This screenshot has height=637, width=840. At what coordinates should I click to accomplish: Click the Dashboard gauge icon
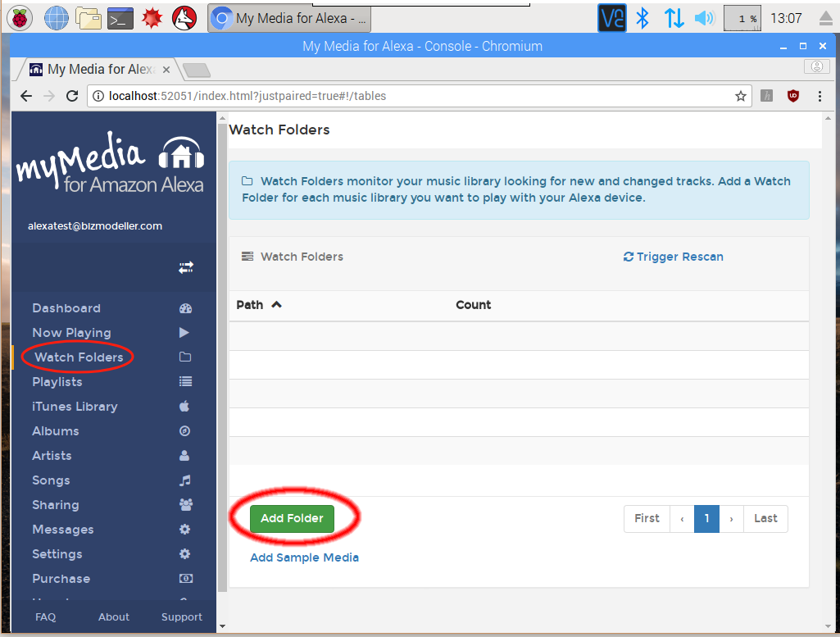(185, 308)
